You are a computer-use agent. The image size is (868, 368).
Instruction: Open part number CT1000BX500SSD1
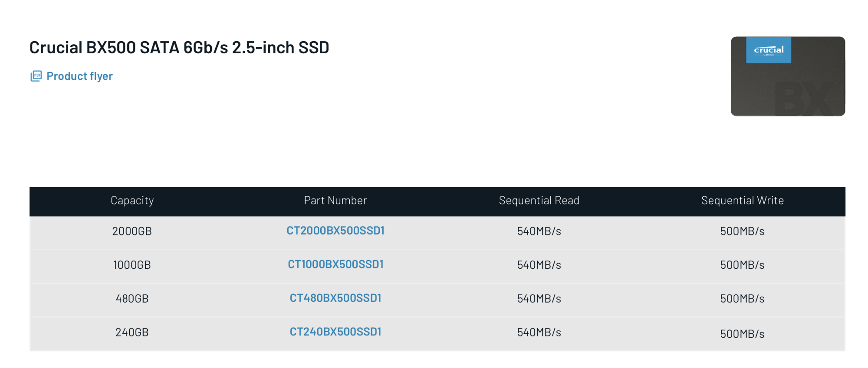(x=335, y=264)
